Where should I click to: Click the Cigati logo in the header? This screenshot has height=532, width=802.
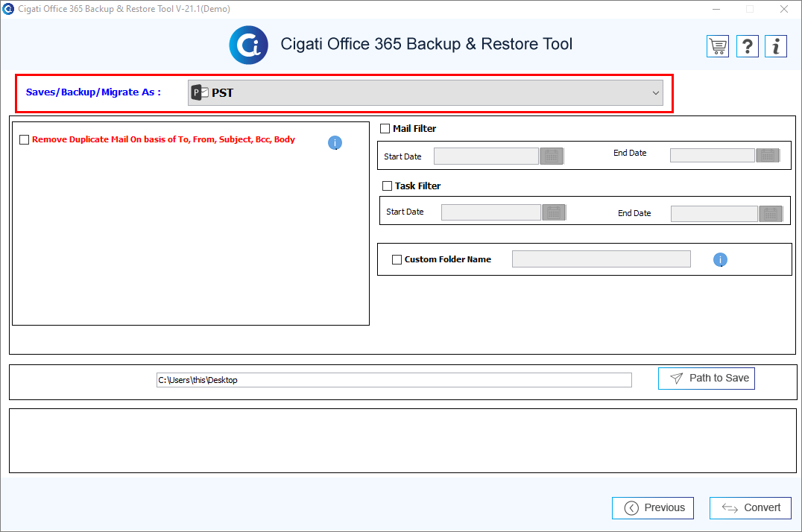tap(249, 45)
